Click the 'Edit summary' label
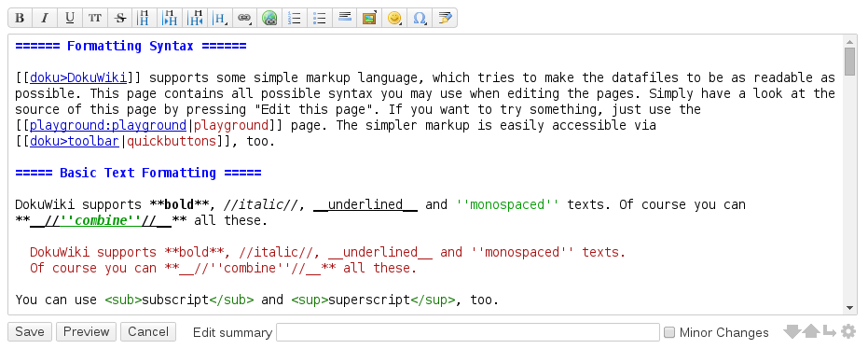 click(x=232, y=332)
